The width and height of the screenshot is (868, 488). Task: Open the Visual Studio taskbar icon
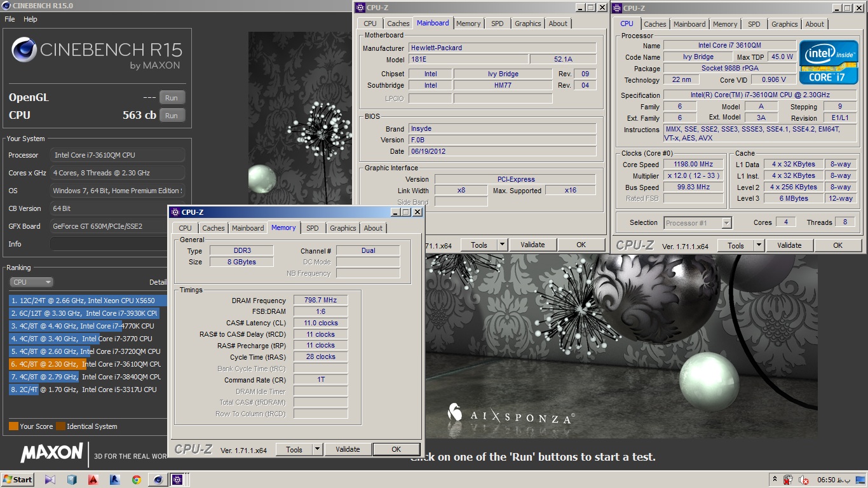(x=50, y=480)
